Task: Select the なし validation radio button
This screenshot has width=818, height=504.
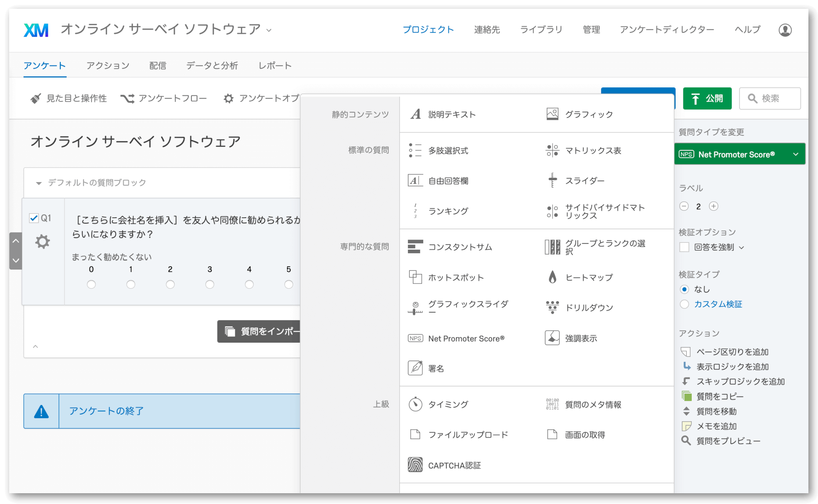Action: click(684, 289)
